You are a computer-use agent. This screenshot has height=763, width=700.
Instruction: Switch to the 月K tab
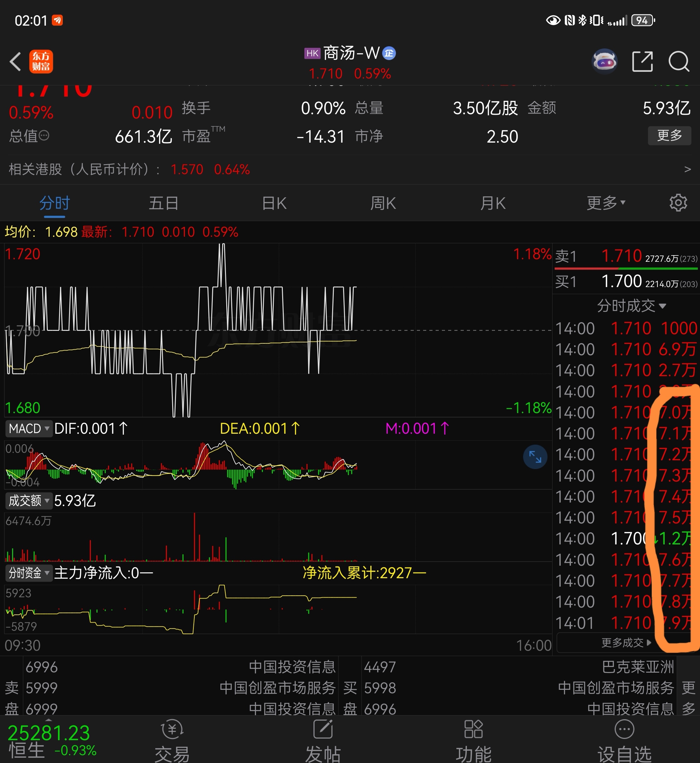[x=492, y=203]
